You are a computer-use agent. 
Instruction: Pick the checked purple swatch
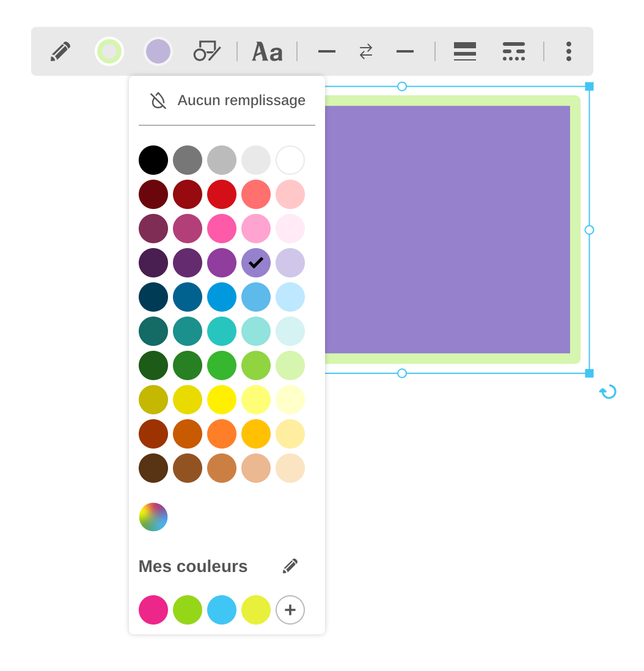[256, 263]
